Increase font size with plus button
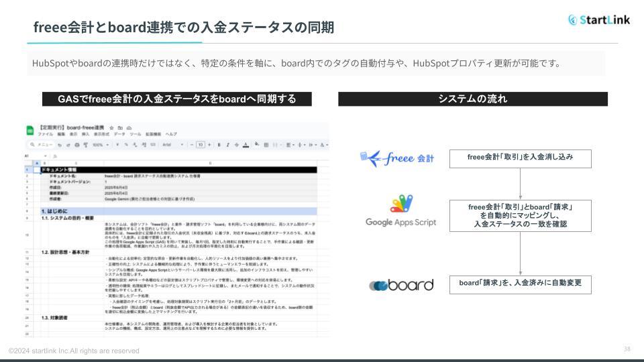644x362 pixels. click(209, 145)
